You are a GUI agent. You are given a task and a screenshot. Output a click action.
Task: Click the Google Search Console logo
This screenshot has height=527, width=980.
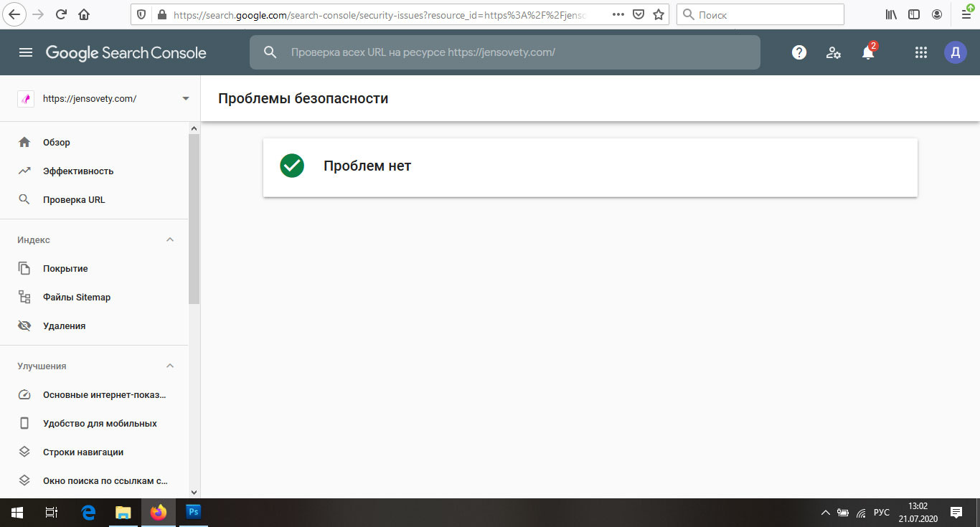126,53
